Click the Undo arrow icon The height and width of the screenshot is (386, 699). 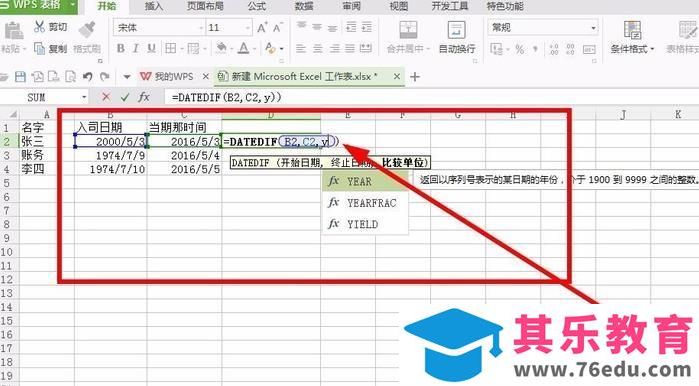(x=87, y=77)
